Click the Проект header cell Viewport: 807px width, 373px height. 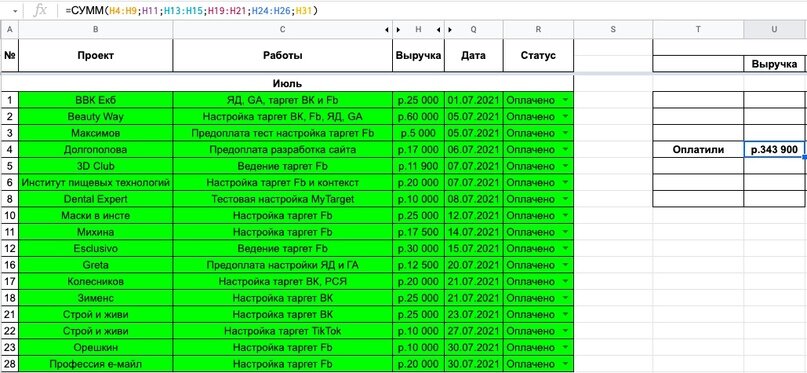tap(96, 56)
